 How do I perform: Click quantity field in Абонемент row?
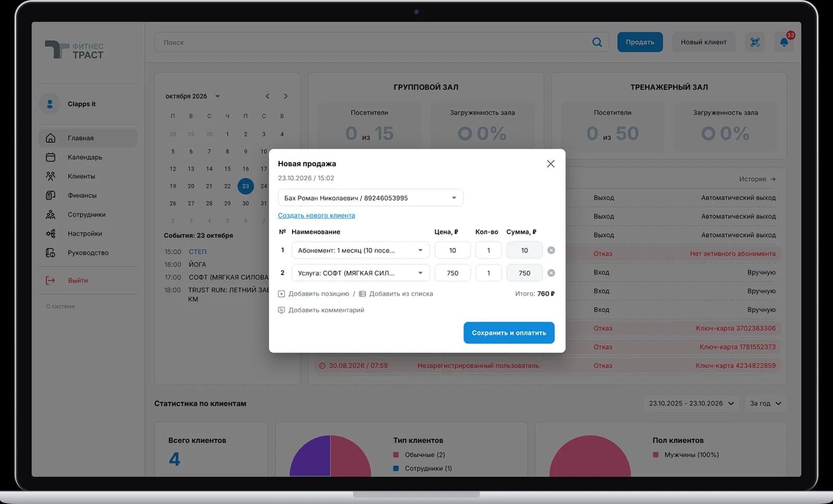(x=488, y=250)
